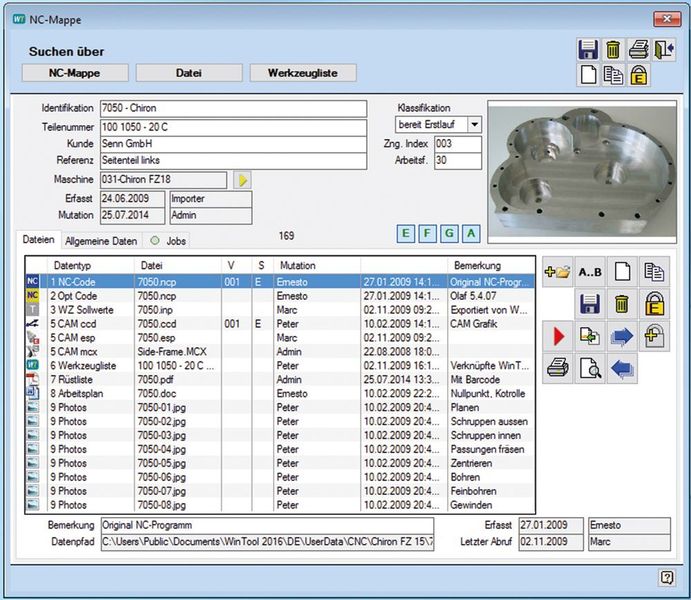Viewport: 691px width, 600px height.
Task: Print file with printer icon beside list
Action: 557,368
